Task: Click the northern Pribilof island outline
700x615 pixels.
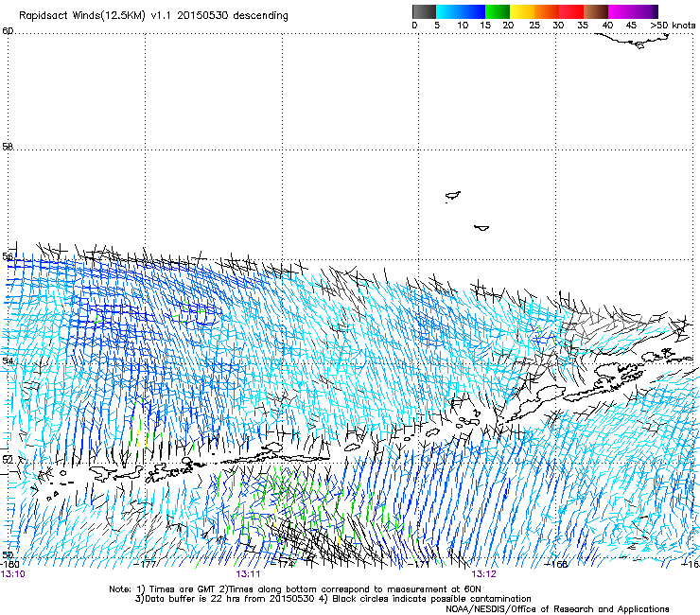Action: click(x=453, y=196)
